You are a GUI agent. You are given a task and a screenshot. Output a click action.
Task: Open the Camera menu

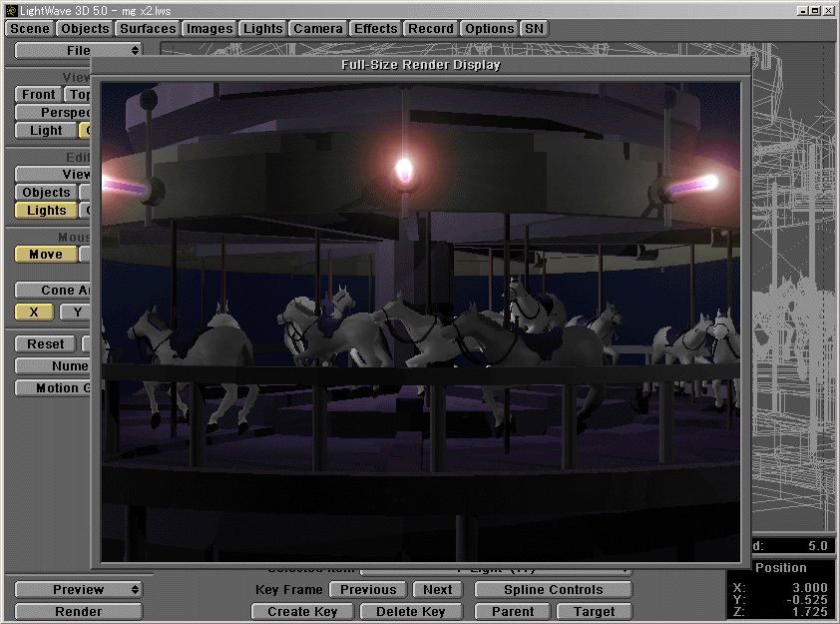317,28
